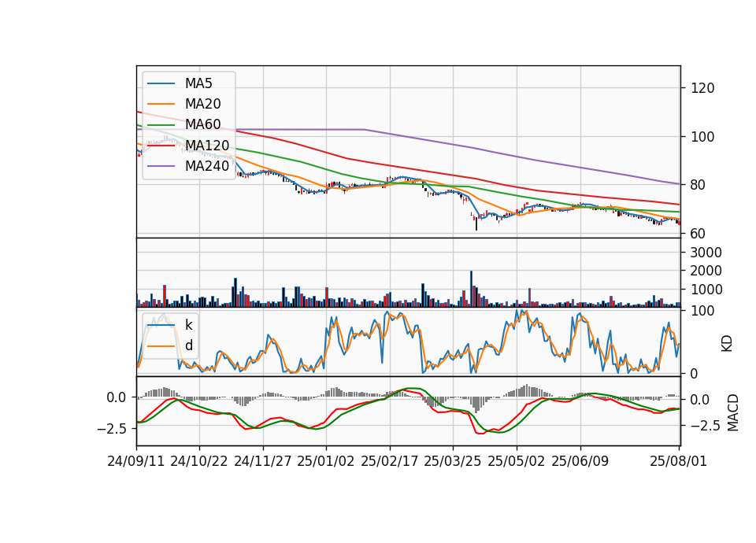Click the MA20 legend label
Screen dimensions: 756x543
pyautogui.click(x=202, y=104)
